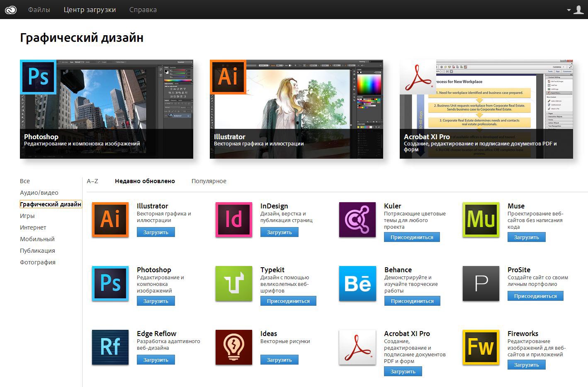
Task: Expand the account dropdown arrow
Action: point(569,10)
